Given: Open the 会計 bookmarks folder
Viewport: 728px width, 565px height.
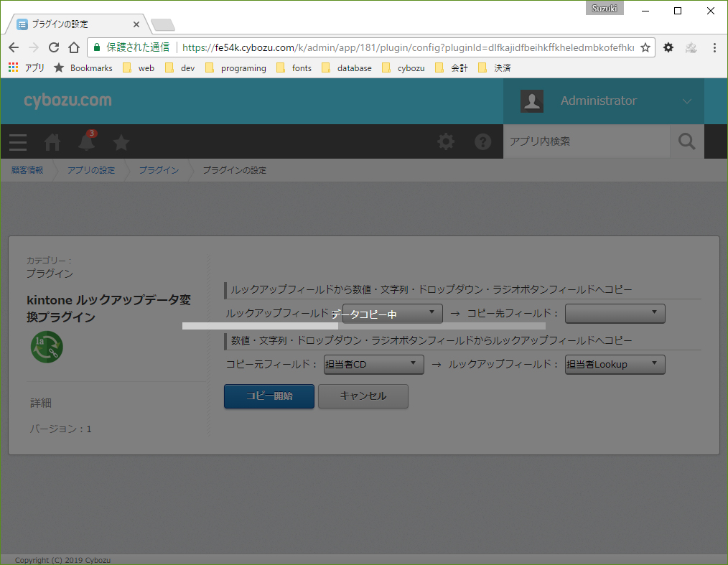Looking at the screenshot, I should coord(452,67).
